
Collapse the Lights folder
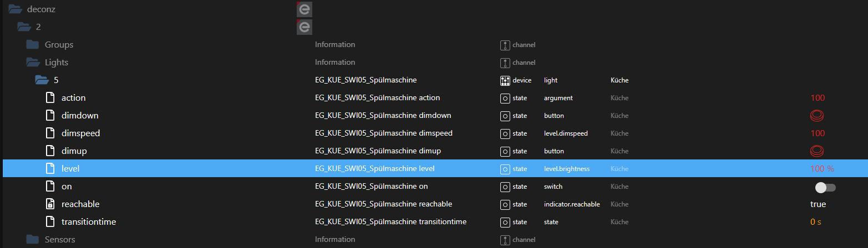(x=33, y=63)
